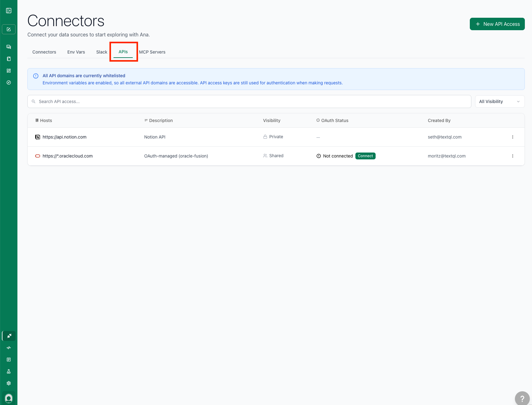
Task: Click the New API Access button
Action: [x=497, y=24]
